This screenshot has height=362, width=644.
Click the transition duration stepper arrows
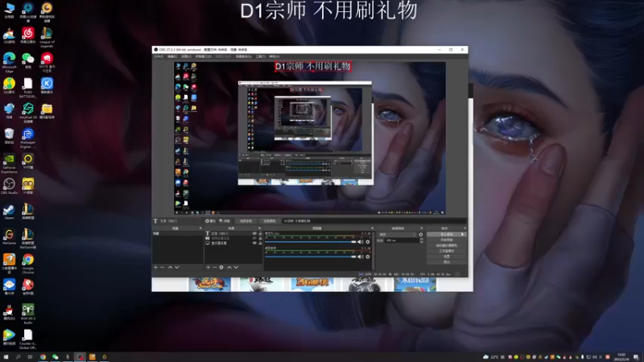421,241
